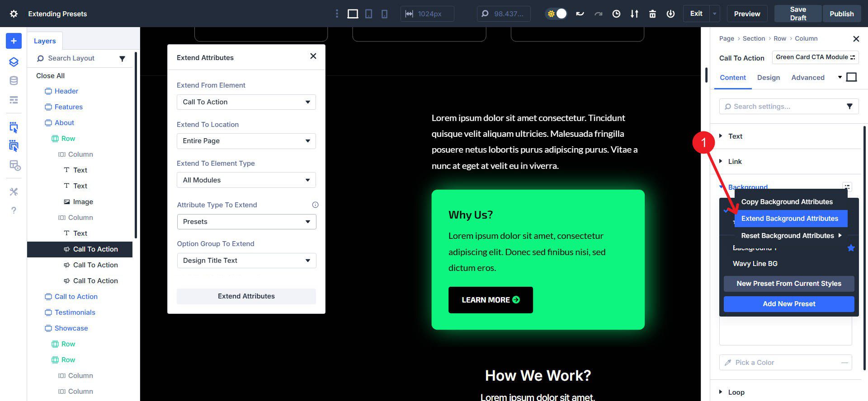Click the Extend Attributes button
The height and width of the screenshot is (401, 868).
pyautogui.click(x=246, y=296)
